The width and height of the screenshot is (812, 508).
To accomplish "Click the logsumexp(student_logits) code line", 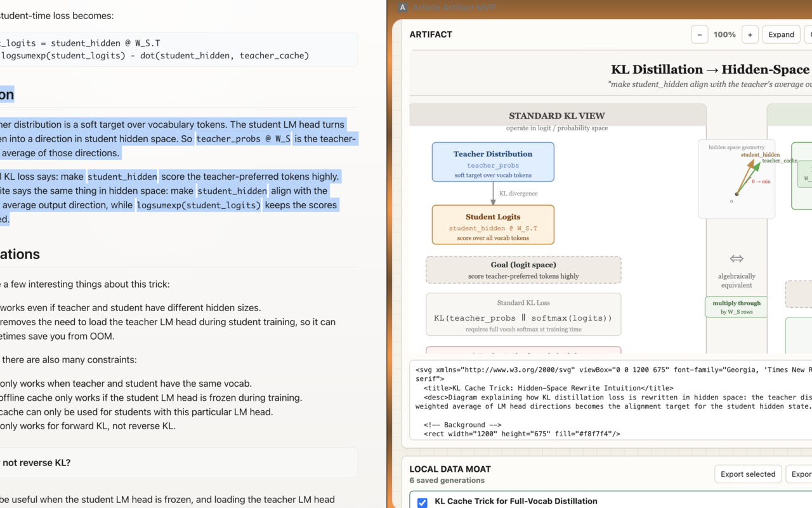I will coord(155,55).
